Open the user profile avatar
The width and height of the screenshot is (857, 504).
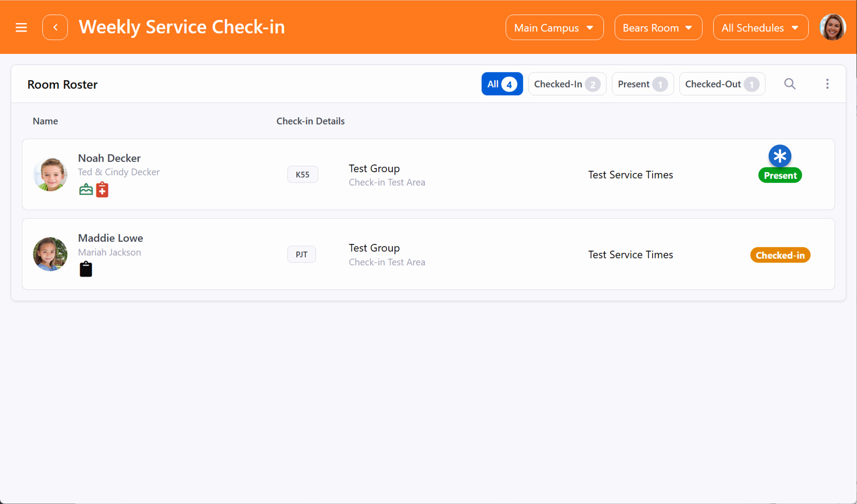coord(832,27)
